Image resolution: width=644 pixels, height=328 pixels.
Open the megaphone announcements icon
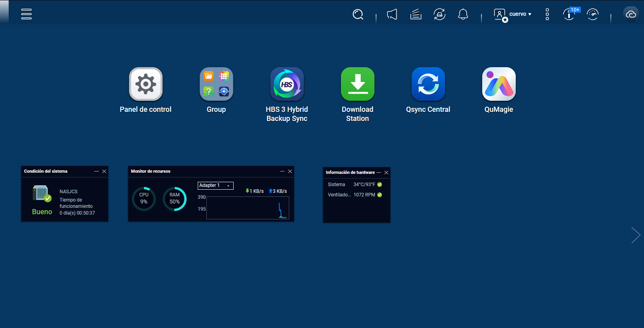pyautogui.click(x=392, y=15)
